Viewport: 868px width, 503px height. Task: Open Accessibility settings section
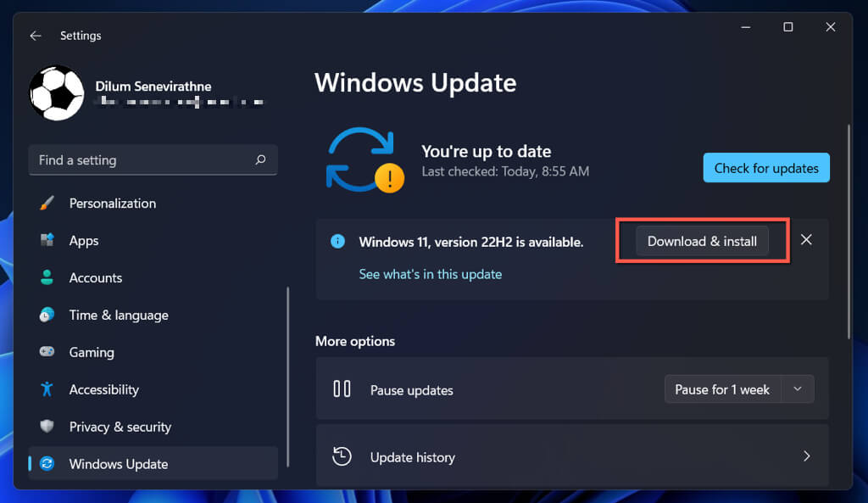coord(103,390)
